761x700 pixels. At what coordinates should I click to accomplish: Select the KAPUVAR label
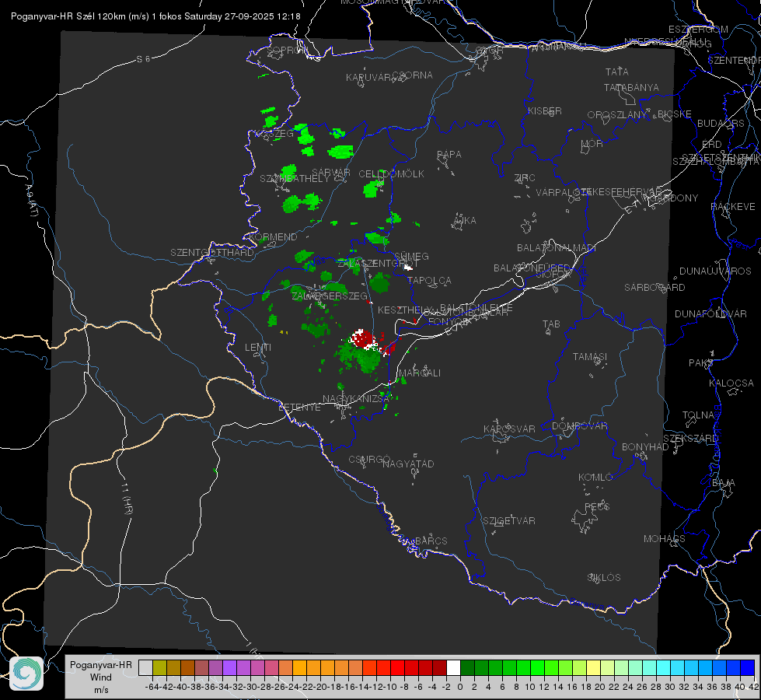coord(369,78)
